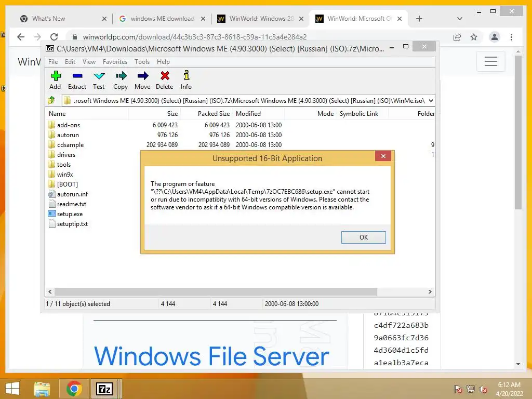Select the add-ons folder icon
Viewport: 532px width, 399px height.
pyautogui.click(x=51, y=125)
